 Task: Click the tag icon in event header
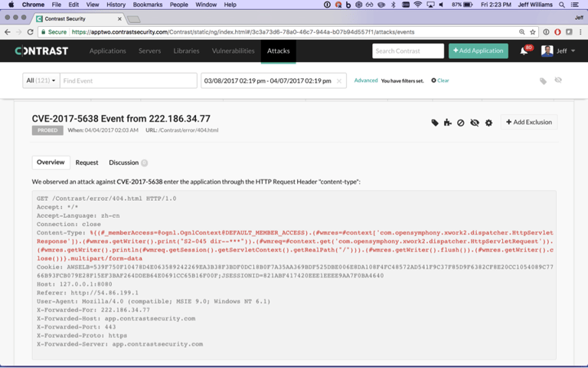(x=435, y=123)
